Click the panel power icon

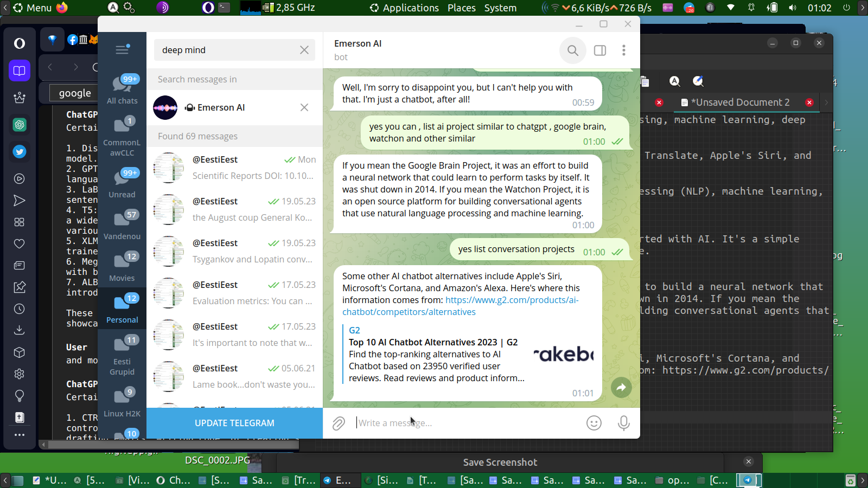[x=846, y=8]
